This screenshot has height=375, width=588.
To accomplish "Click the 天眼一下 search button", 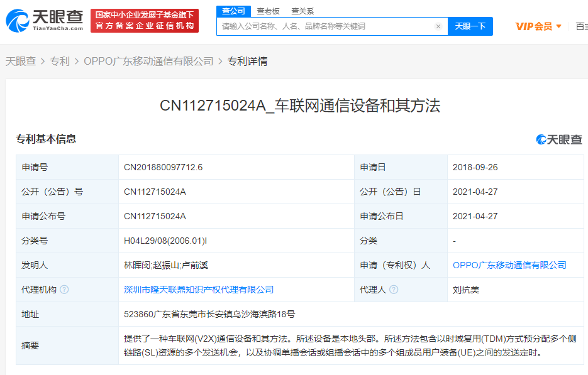I will pos(470,26).
